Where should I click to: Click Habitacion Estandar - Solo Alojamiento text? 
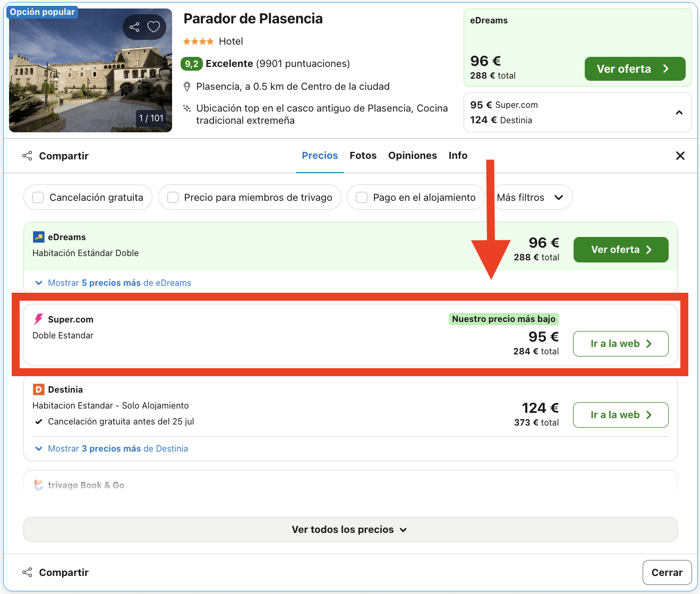coord(110,405)
